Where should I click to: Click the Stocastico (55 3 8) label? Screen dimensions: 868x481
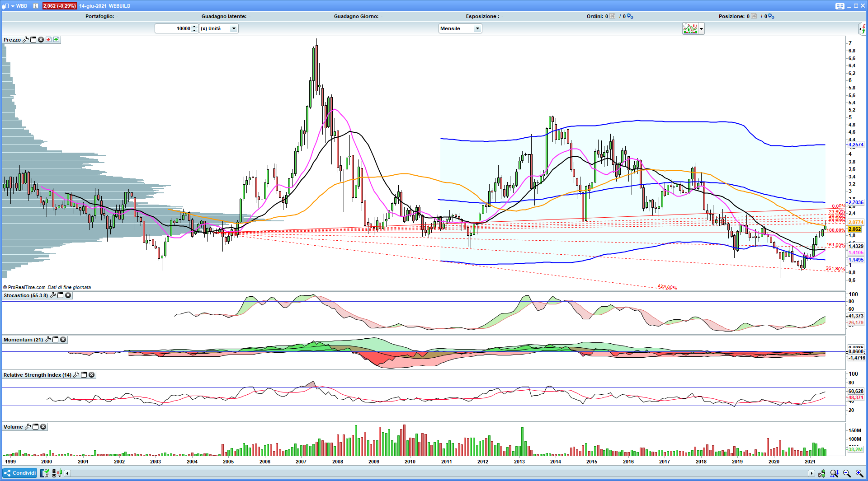[26, 295]
